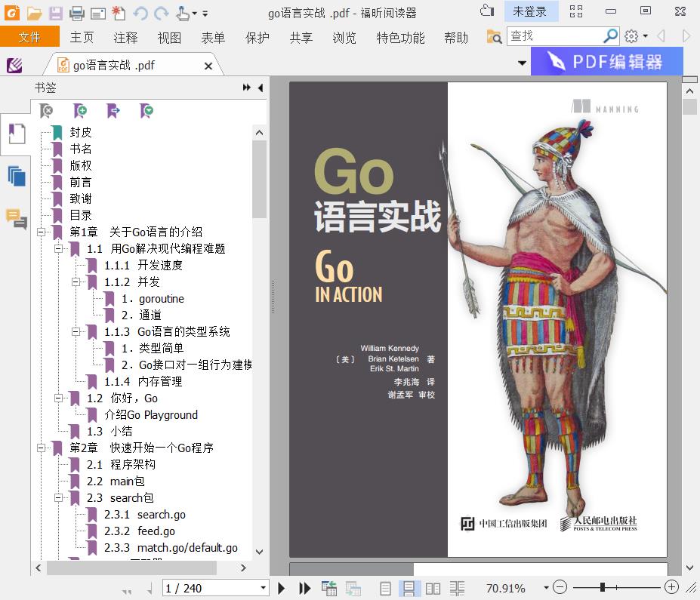700x600 pixels.
Task: Print the document via printer icon
Action: point(77,14)
